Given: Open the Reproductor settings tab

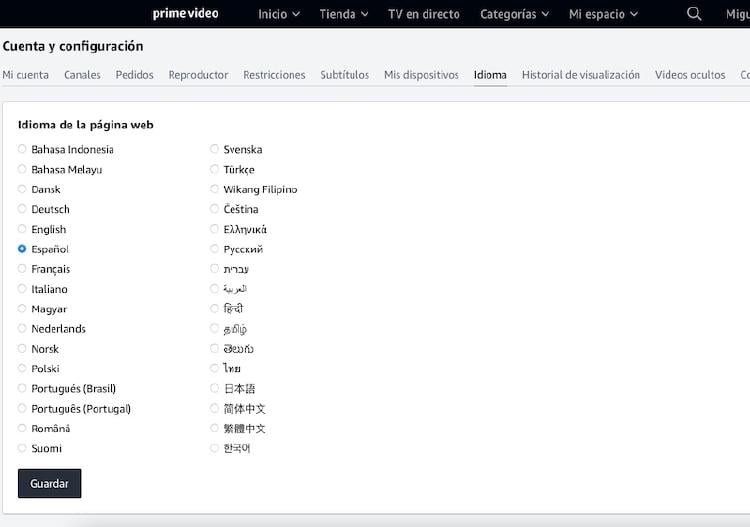Looking at the screenshot, I should click(x=198, y=75).
